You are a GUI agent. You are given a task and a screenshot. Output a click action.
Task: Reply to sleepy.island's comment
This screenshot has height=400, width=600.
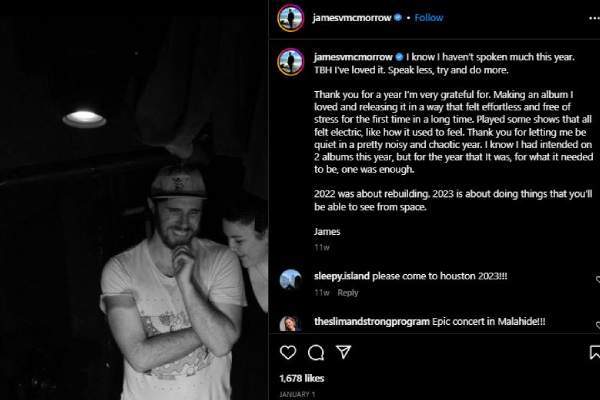[x=347, y=293]
